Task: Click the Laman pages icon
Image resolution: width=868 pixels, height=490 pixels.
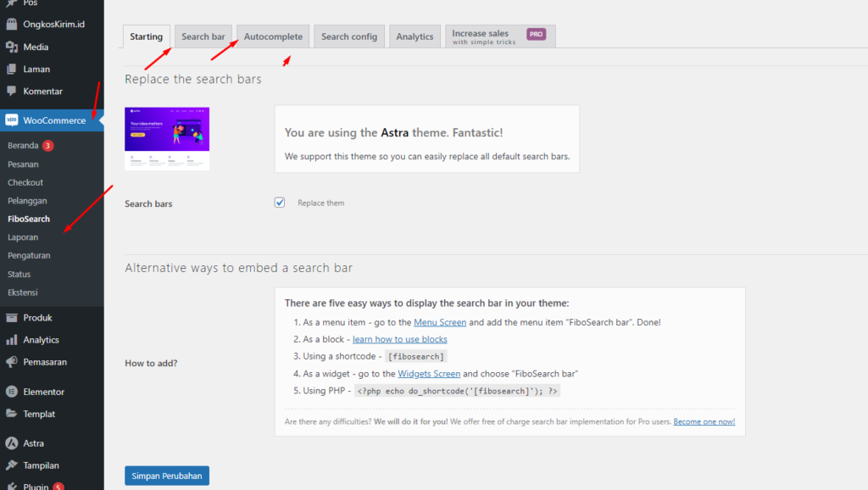Action: [x=12, y=70]
